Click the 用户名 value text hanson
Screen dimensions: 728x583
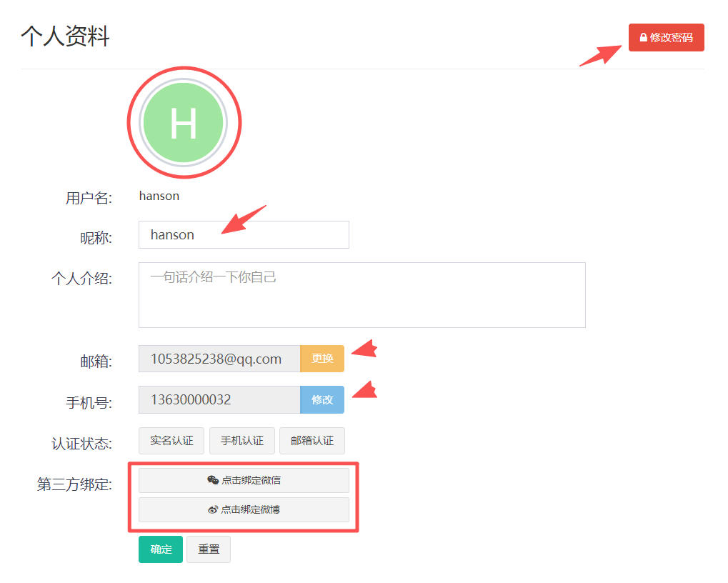(159, 196)
